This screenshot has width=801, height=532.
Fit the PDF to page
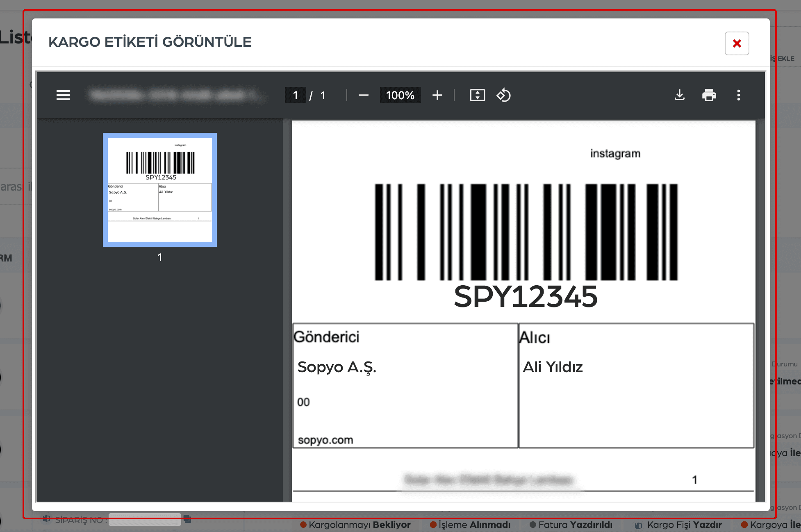click(x=477, y=95)
